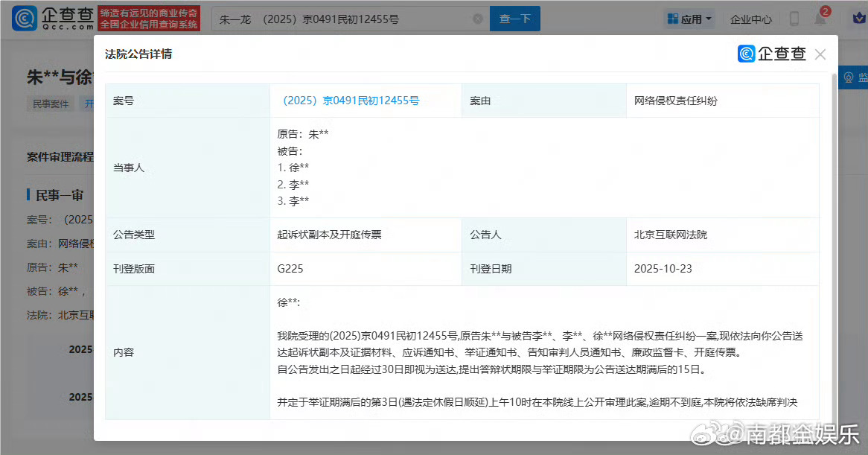Click the 民事案件 tag on background page
868x455 pixels.
coord(51,104)
